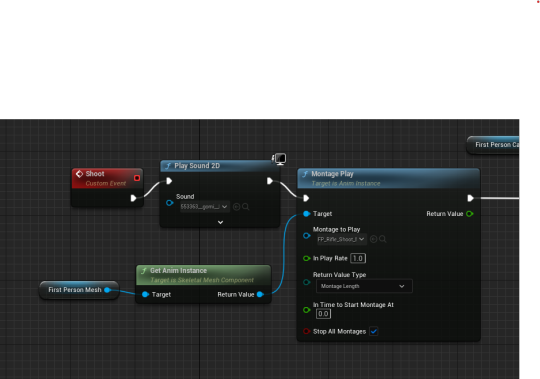Click Get Anim Instance Return Value pin

click(260, 294)
